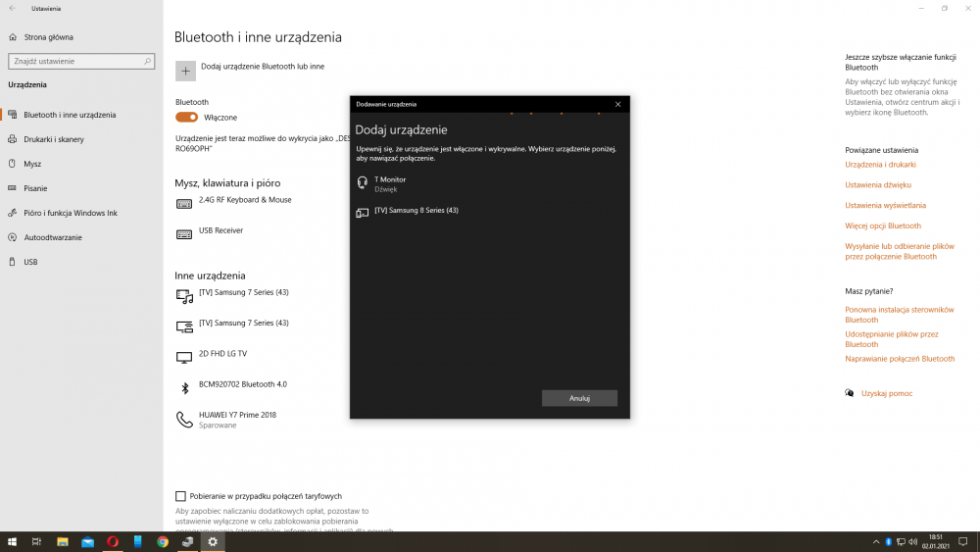Click the Znajdź ustawienie search field
This screenshot has height=552, width=980.
tap(78, 62)
